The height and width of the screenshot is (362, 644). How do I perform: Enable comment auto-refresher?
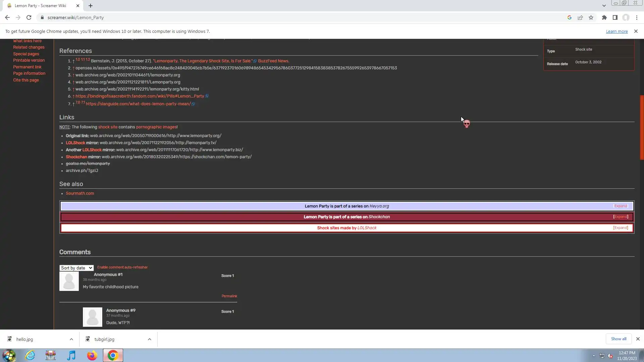pyautogui.click(x=122, y=267)
